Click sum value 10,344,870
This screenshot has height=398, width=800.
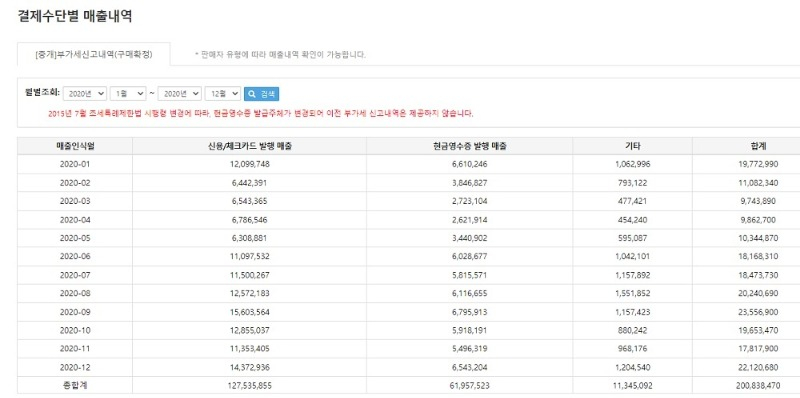point(759,238)
